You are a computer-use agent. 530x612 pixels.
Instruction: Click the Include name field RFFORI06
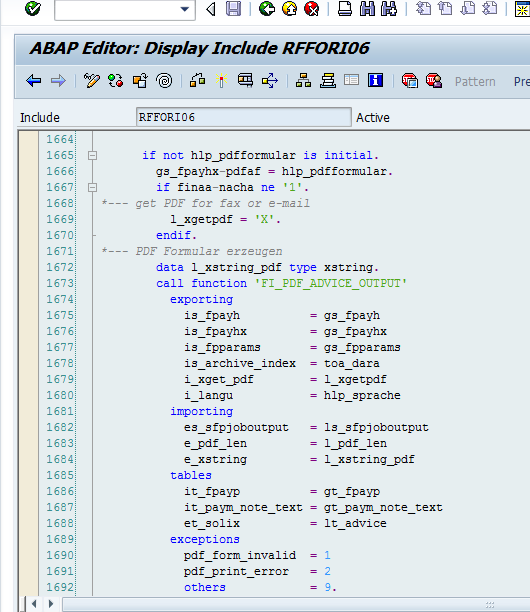[244, 117]
